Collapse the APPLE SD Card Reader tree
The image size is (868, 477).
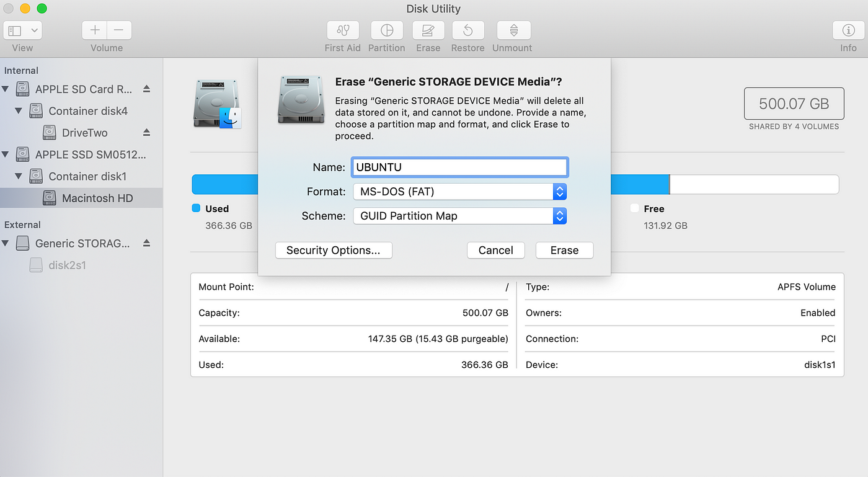click(6, 89)
